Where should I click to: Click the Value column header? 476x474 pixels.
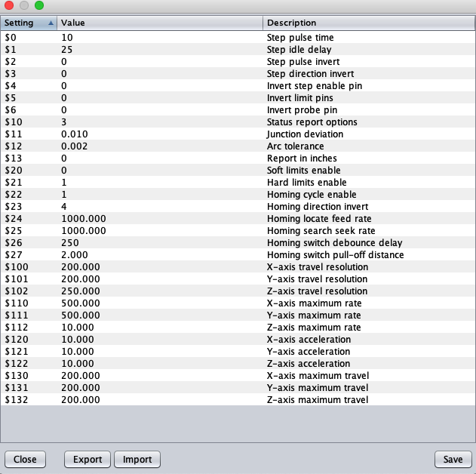coord(160,23)
